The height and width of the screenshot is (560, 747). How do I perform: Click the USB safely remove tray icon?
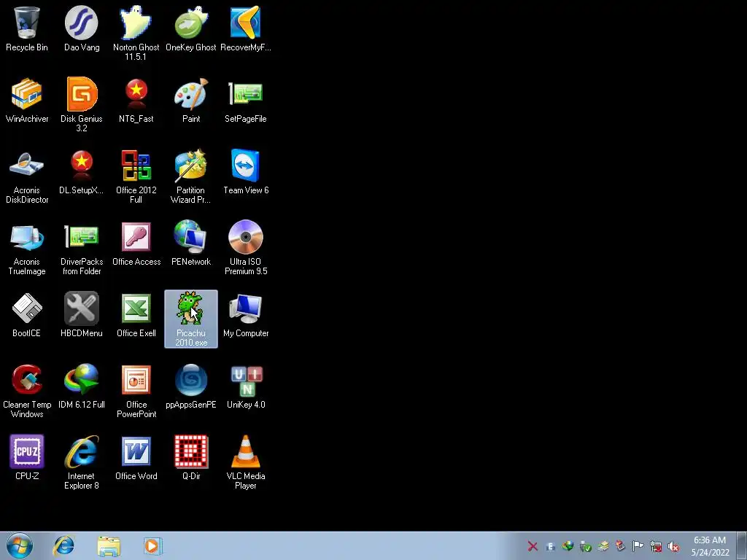(586, 547)
